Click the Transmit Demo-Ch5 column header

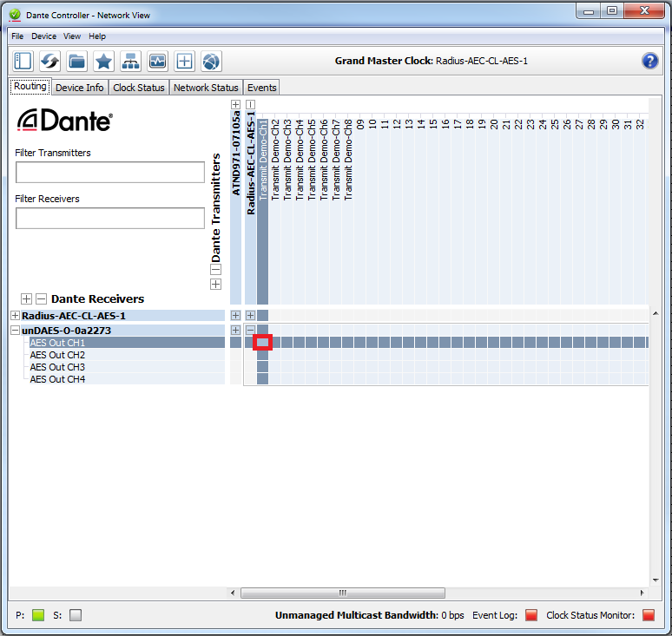[311, 160]
